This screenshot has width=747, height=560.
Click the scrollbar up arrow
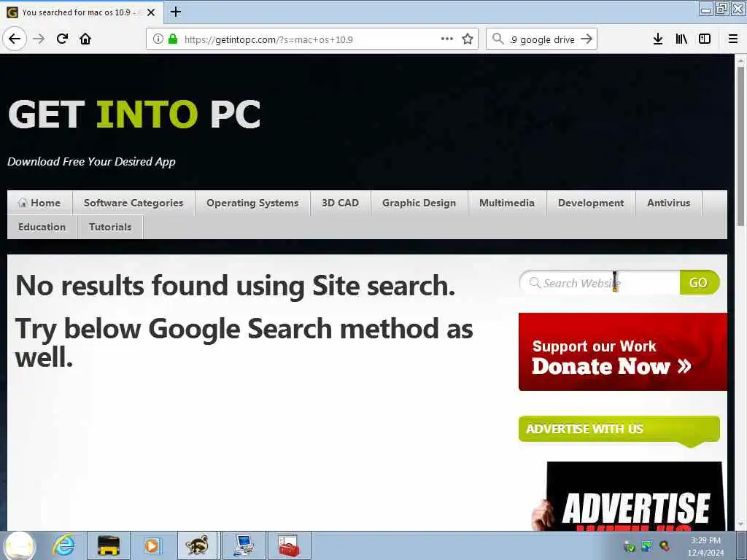click(740, 60)
